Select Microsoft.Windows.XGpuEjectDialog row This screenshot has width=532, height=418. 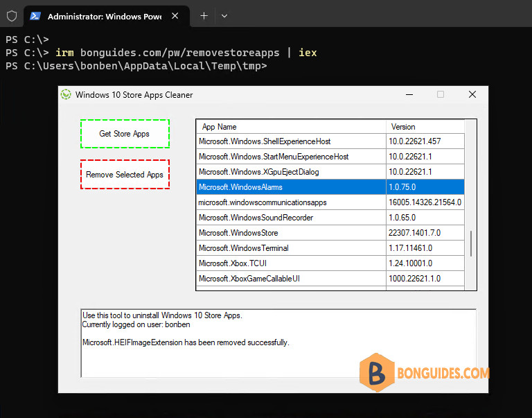tap(330, 172)
